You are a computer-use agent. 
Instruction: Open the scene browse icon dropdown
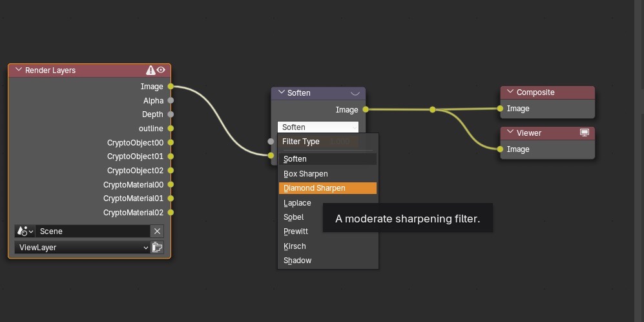[x=25, y=231]
